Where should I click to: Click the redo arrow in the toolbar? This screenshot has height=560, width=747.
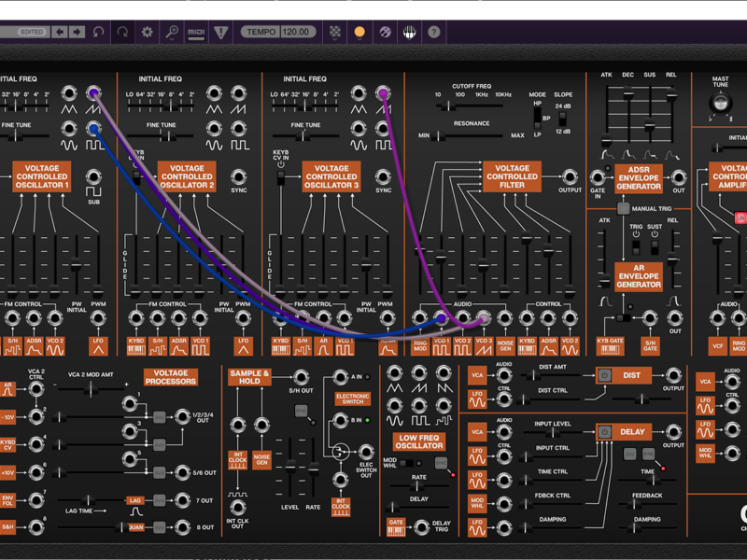(x=122, y=32)
